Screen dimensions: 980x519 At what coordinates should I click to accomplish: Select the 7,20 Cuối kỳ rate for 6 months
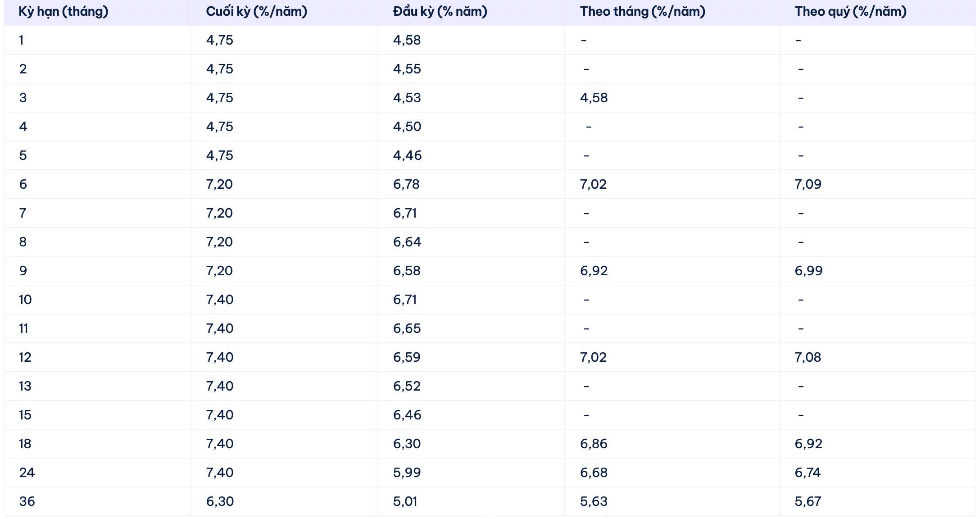click(x=219, y=185)
